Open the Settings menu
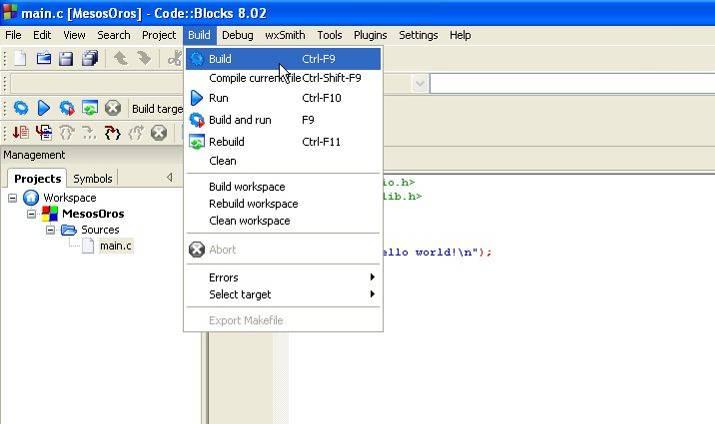715x424 pixels. [418, 35]
